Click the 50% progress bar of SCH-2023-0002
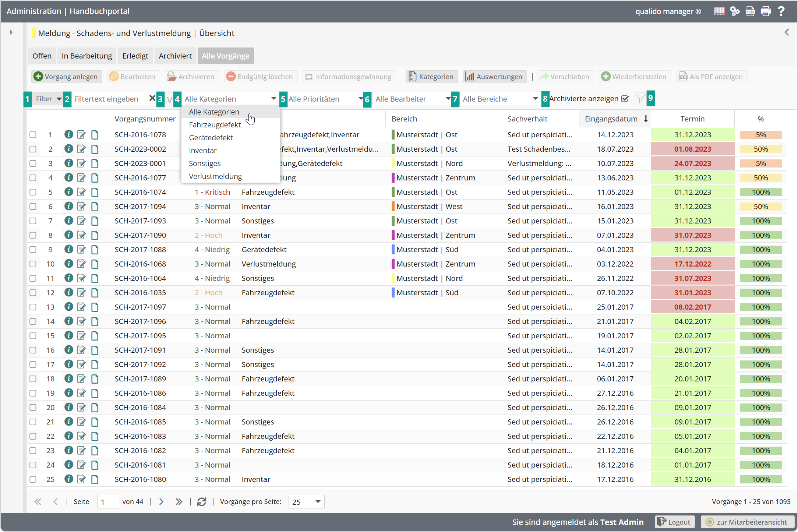The image size is (798, 532). tap(760, 149)
